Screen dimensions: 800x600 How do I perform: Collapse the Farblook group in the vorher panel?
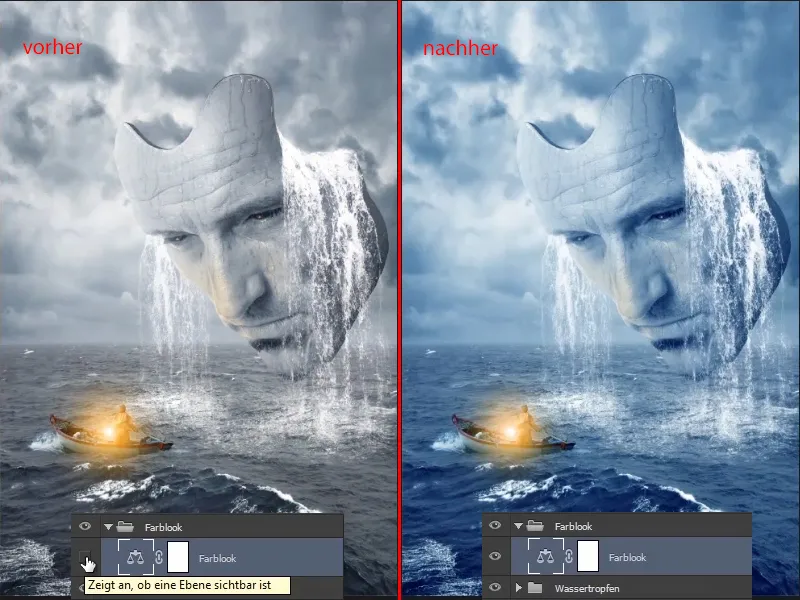[x=108, y=527]
